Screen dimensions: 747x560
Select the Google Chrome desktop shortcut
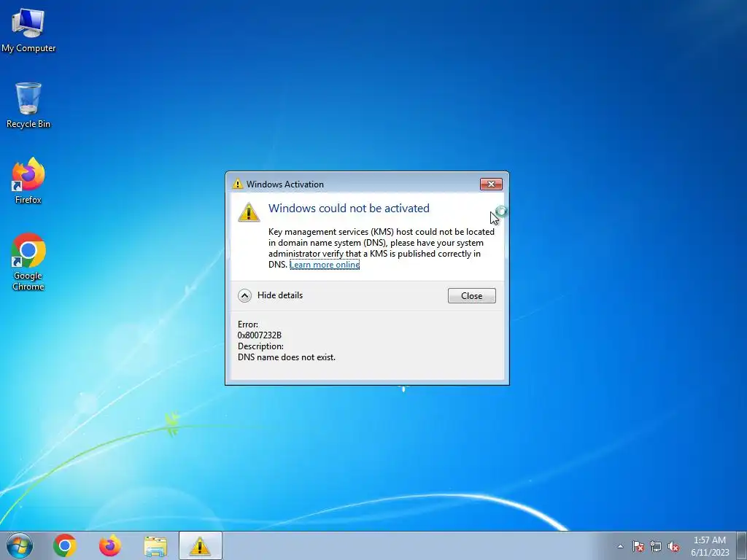(x=28, y=262)
